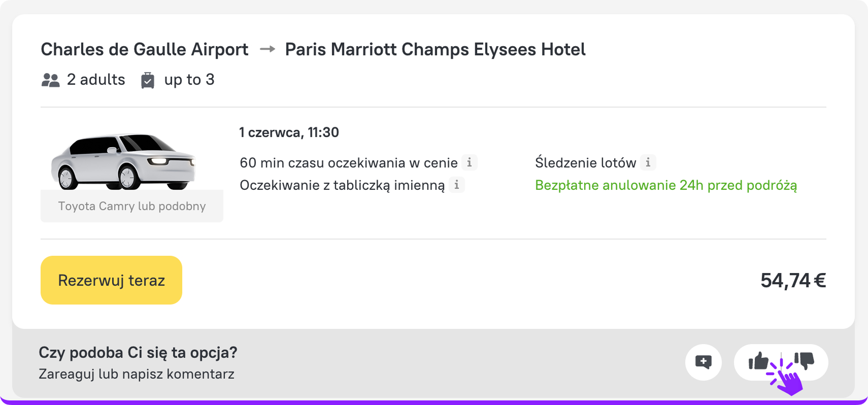This screenshot has height=405, width=868.
Task: Click the arrow icon between route locations
Action: click(267, 49)
